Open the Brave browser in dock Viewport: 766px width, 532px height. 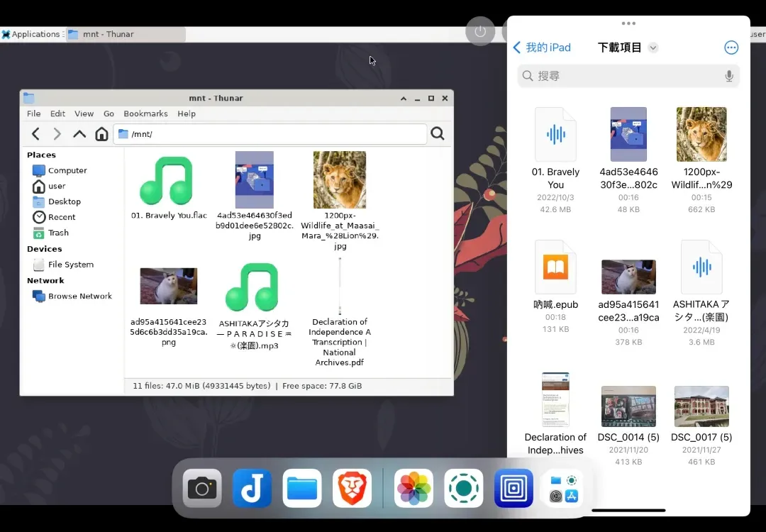[353, 488]
